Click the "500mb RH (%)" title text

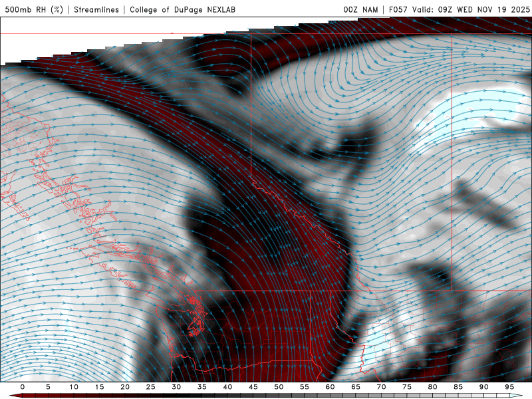(34, 9)
